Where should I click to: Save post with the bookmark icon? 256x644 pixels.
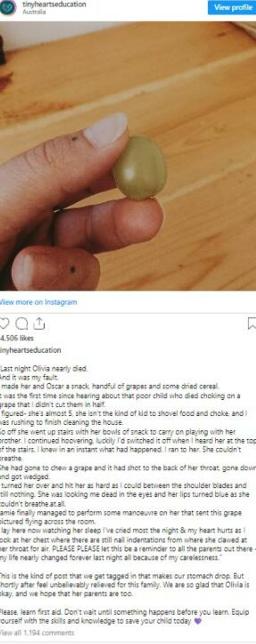coord(252,323)
